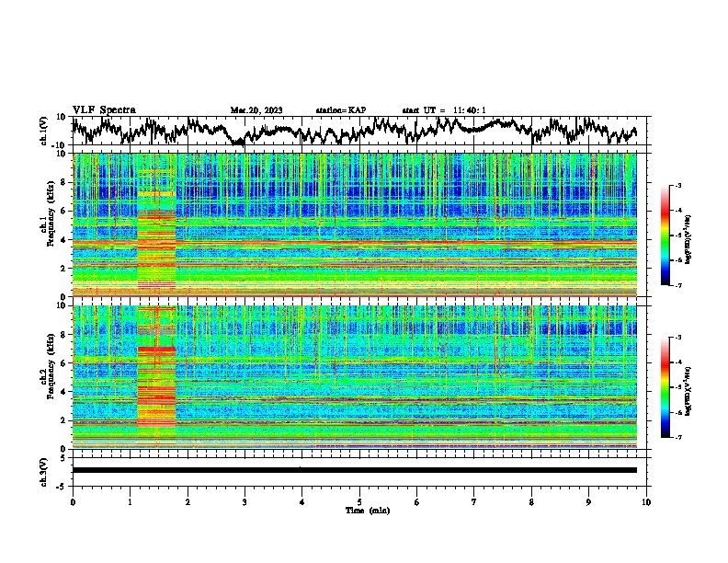Screen dimensions: 728x563
Task: Click the '5' tick label on time axis
Action: [x=359, y=502]
